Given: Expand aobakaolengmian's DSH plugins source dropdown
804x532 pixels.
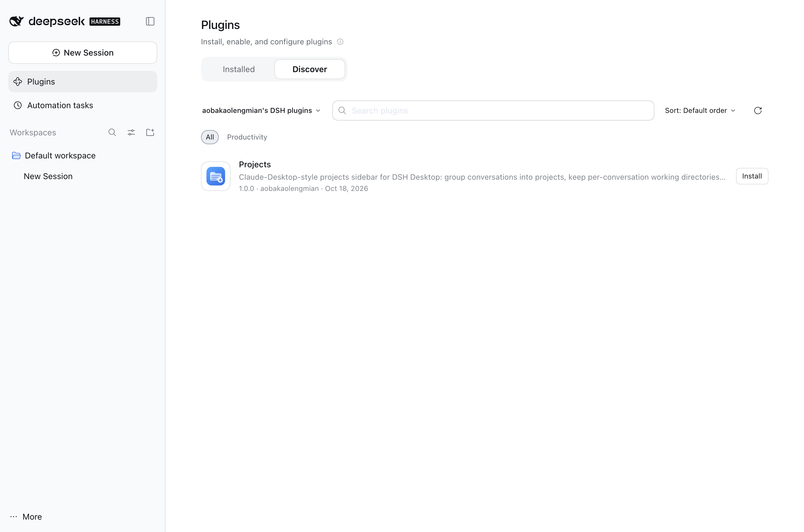Looking at the screenshot, I should 261,111.
